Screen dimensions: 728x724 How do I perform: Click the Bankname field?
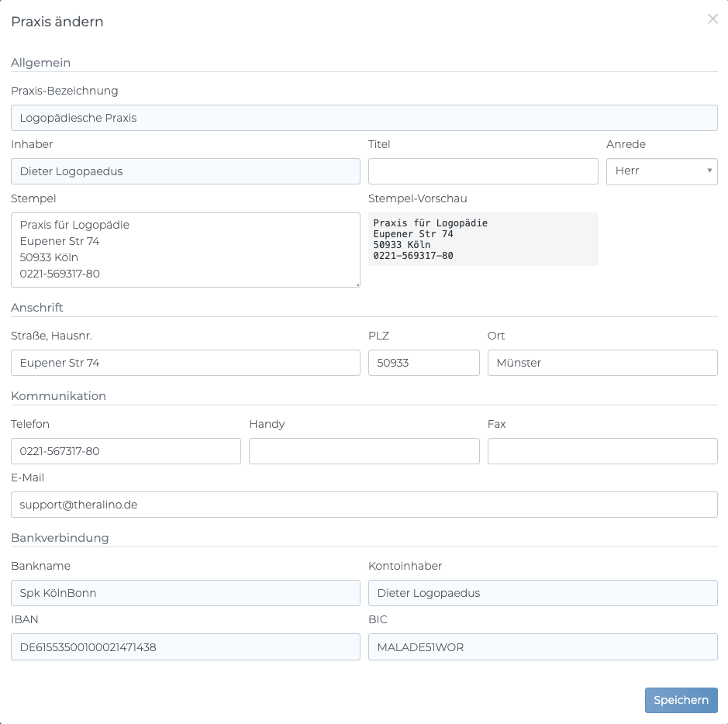(x=185, y=593)
